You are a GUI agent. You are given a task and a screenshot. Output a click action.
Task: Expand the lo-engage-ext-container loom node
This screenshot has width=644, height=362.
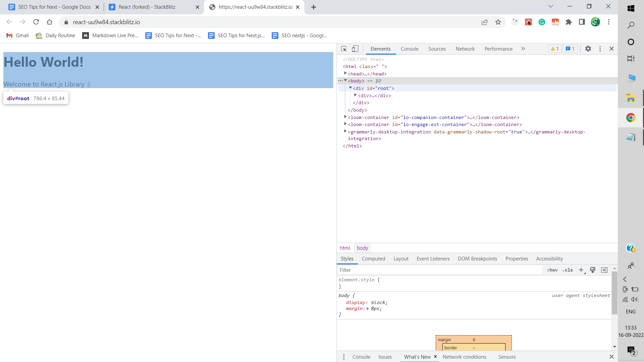[x=345, y=124]
